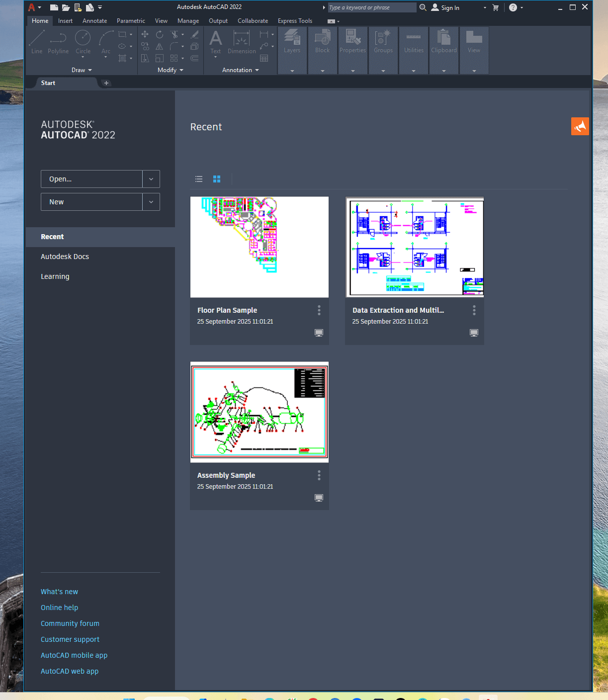The height and width of the screenshot is (700, 608).
Task: Select the Circle drawing tool
Action: tap(83, 42)
